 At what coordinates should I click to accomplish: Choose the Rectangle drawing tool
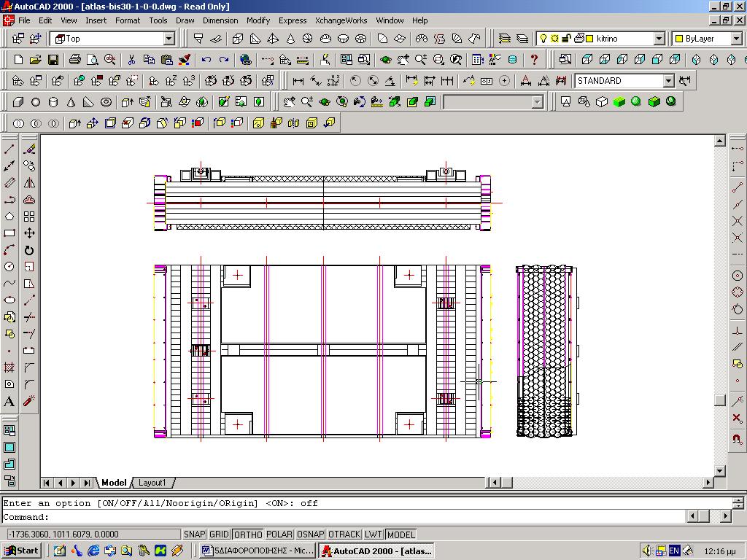(9, 233)
